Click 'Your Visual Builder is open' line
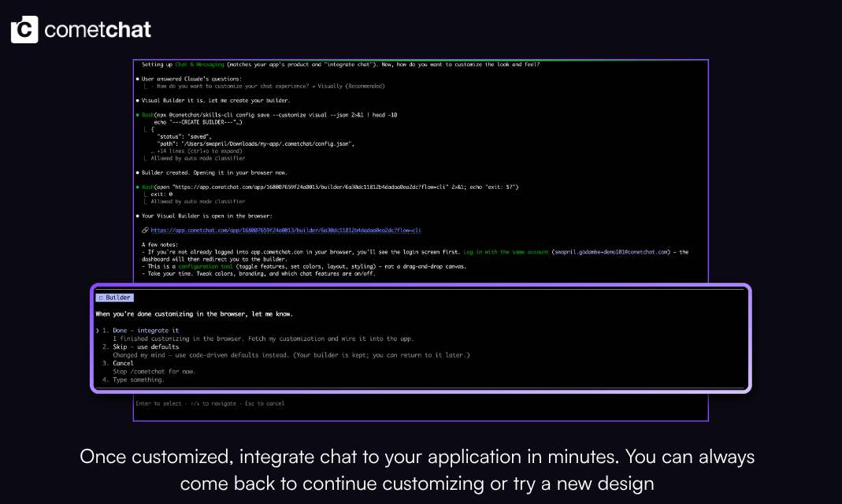Viewport: 842px width, 504px height. (x=206, y=216)
